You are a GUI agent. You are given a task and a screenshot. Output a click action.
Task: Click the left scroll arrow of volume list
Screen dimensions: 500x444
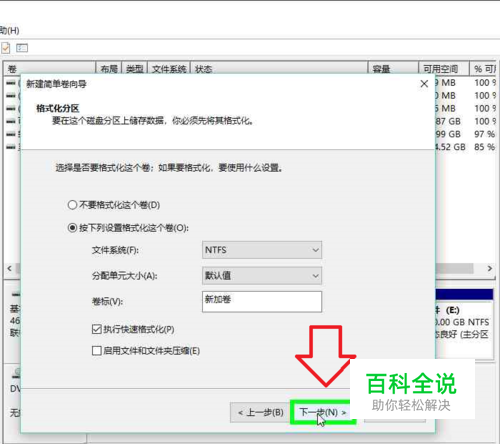10,268
